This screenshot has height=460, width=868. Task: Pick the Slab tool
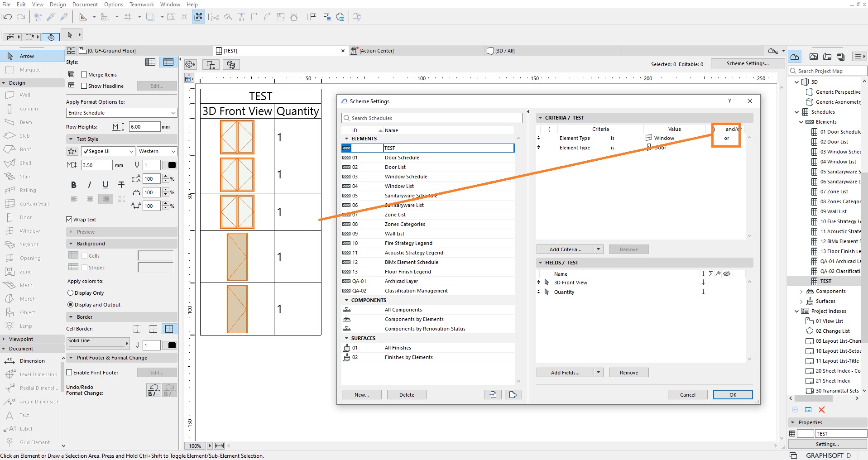click(x=32, y=136)
